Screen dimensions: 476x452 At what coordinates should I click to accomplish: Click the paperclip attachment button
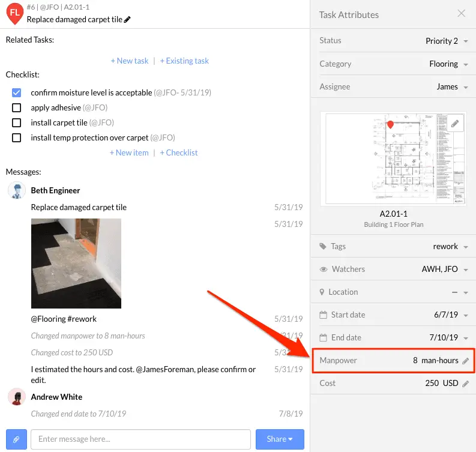tap(16, 439)
